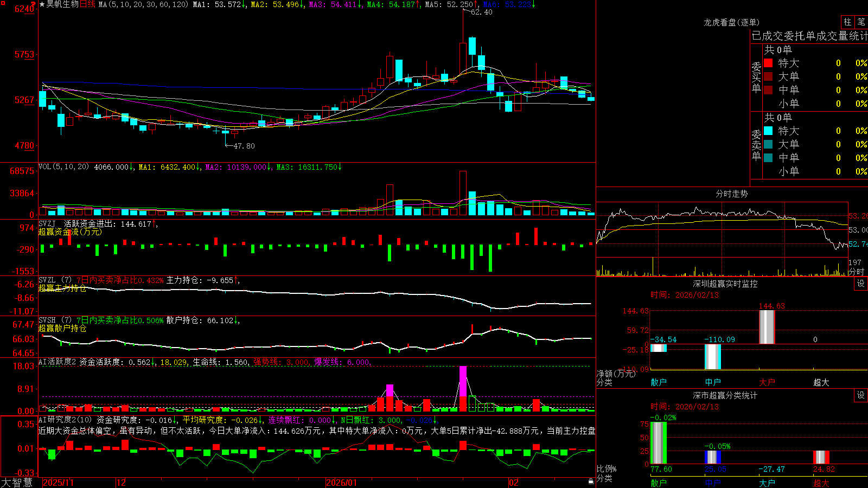Image resolution: width=868 pixels, height=488 pixels.
Task: Open 设 settings for 深市超赢分类统计
Action: tap(861, 396)
